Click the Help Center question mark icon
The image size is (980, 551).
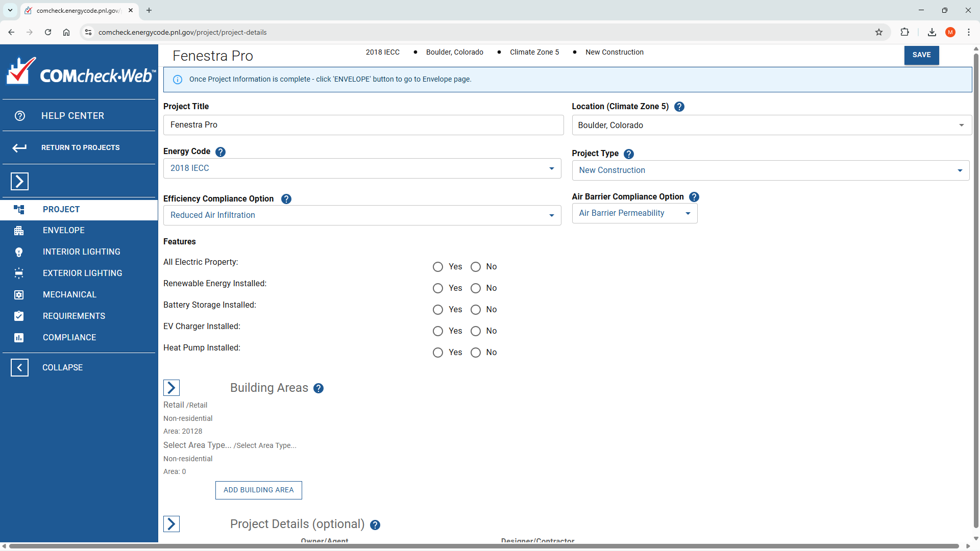(20, 116)
